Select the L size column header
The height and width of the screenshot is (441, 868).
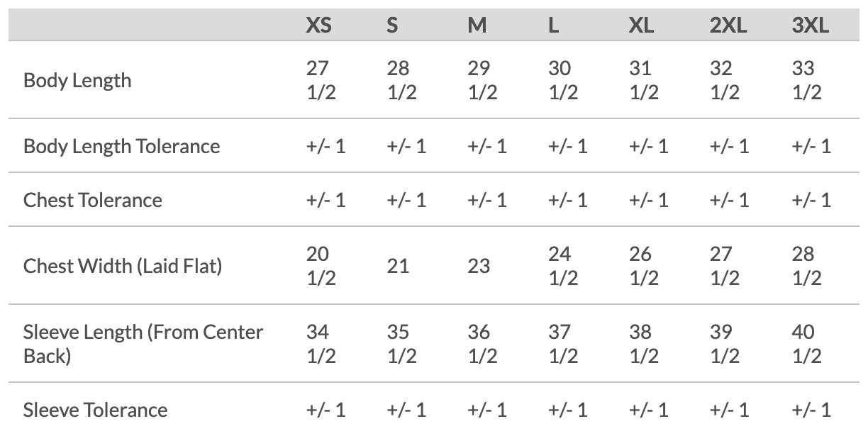coord(554,26)
